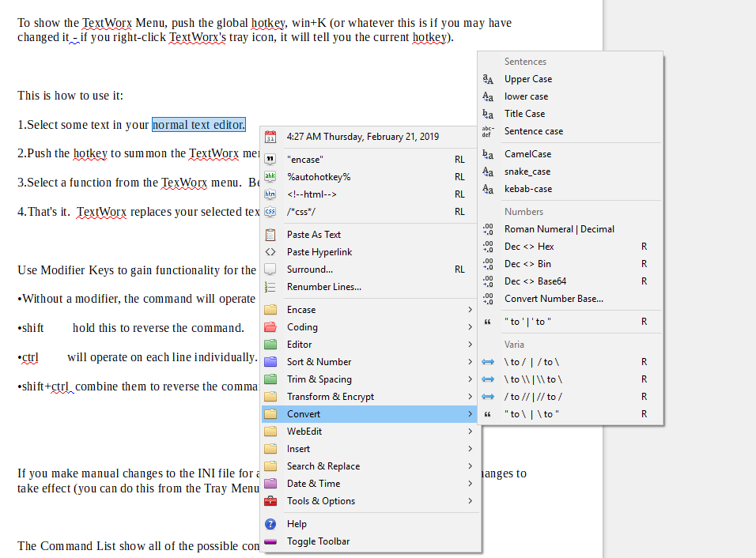The width and height of the screenshot is (756, 558).
Task: Click the decimal icon beside Roman Numeral
Action: [x=488, y=229]
